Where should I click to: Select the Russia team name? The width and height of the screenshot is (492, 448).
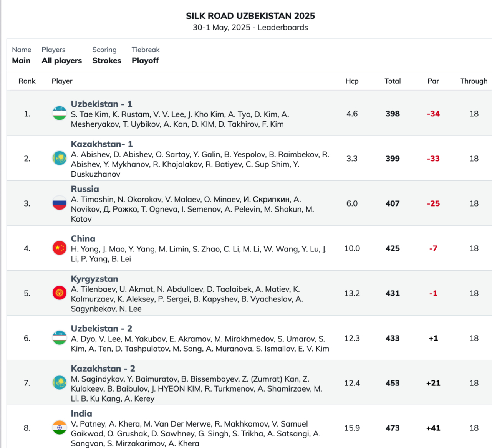[x=85, y=189]
